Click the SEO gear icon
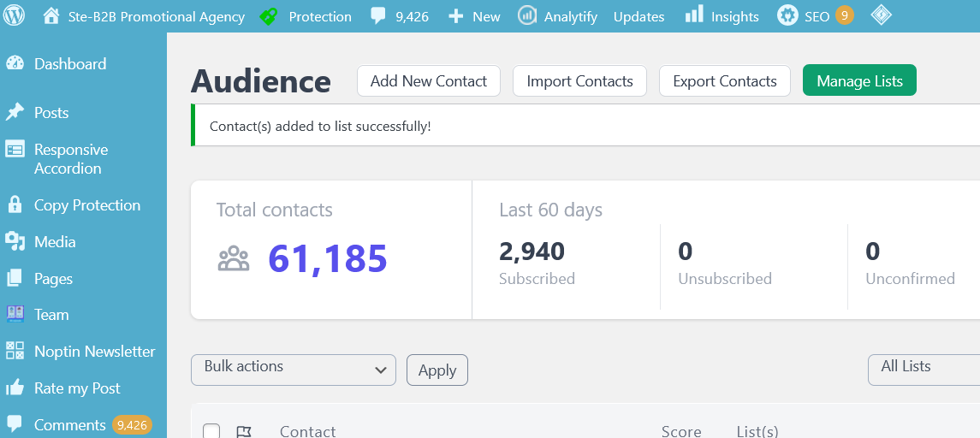980x438 pixels. (787, 15)
